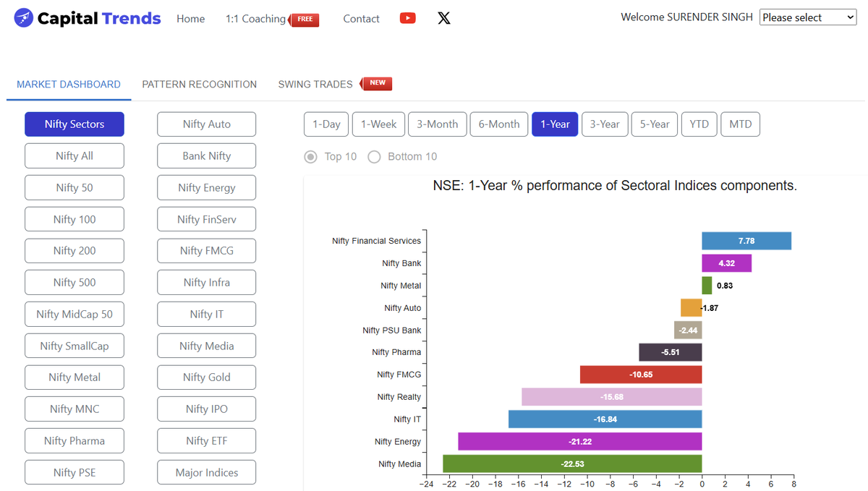Screen dimensions: 868x491
Task: Click the Welcome SURENDER SINGH text
Action: pos(686,17)
